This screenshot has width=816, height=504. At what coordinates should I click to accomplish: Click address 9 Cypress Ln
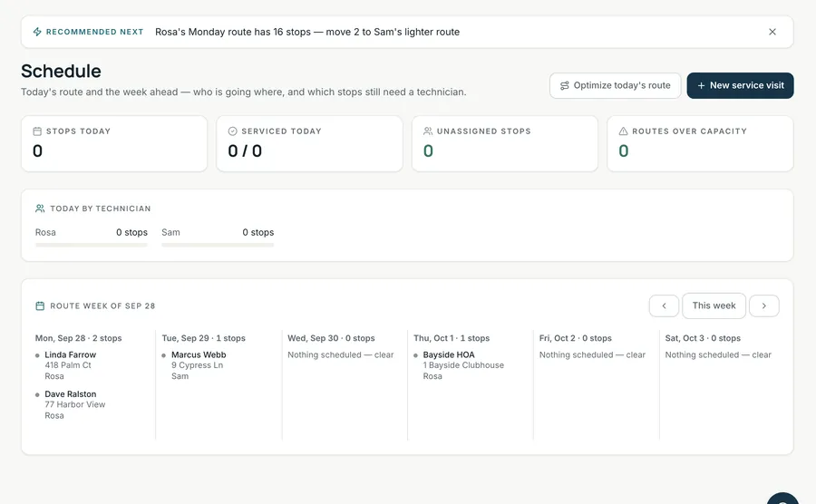tap(198, 365)
